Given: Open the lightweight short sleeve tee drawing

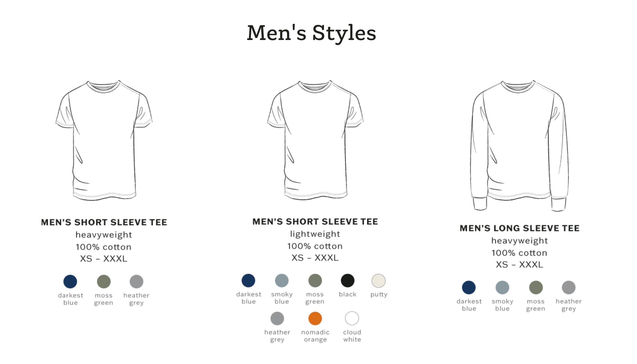Looking at the screenshot, I should [315, 140].
